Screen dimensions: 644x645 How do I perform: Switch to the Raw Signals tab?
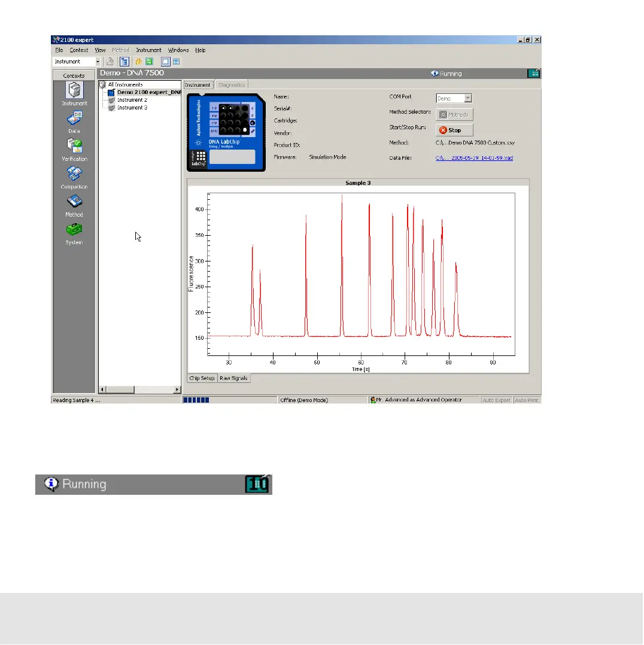coord(234,378)
